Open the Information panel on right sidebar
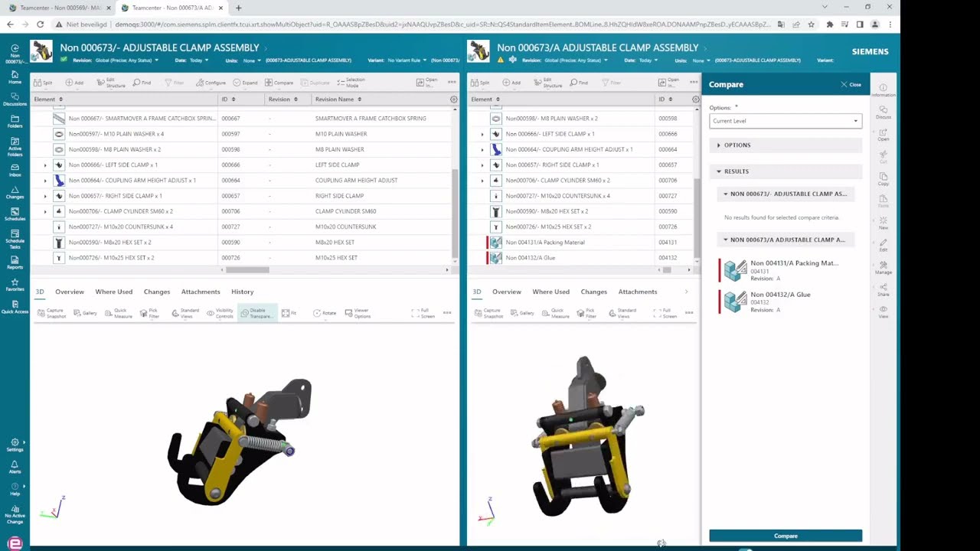Viewport: 980px width, 551px height. click(x=883, y=90)
